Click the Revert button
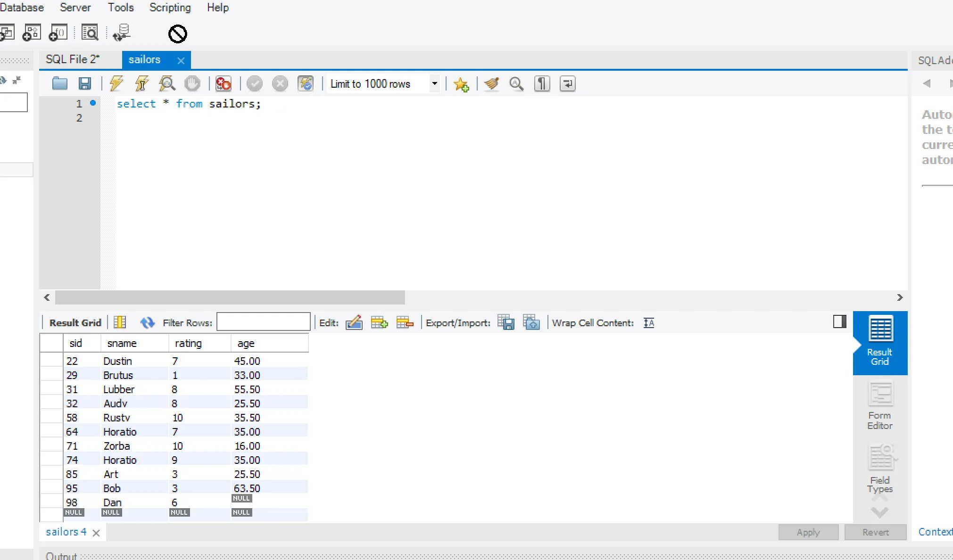 point(875,532)
